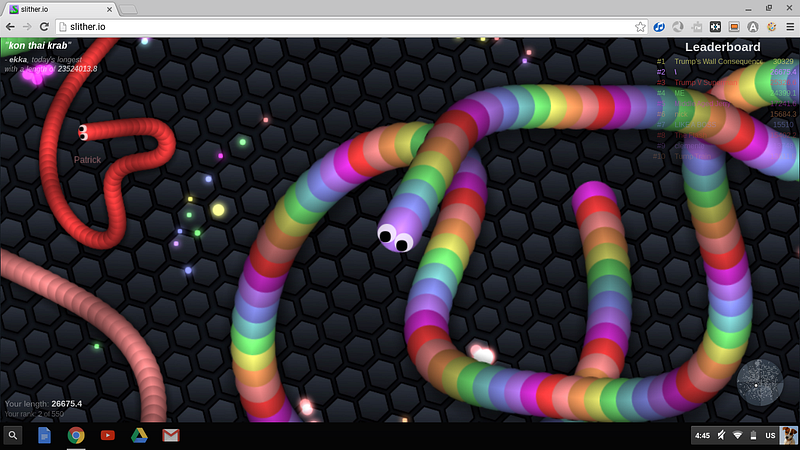Open the grey puzzle piece extension
Viewport: 800px width, 450px height.
click(696, 27)
